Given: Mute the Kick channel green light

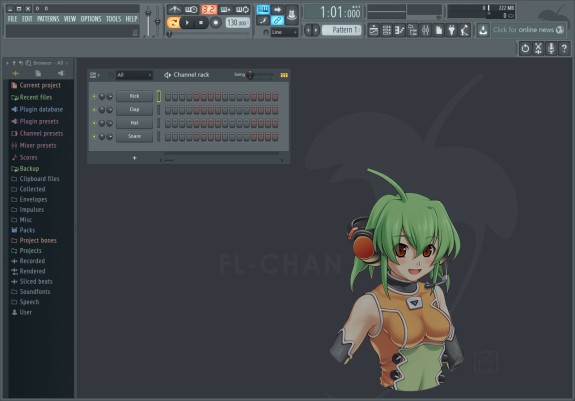Looking at the screenshot, I should tap(94, 96).
